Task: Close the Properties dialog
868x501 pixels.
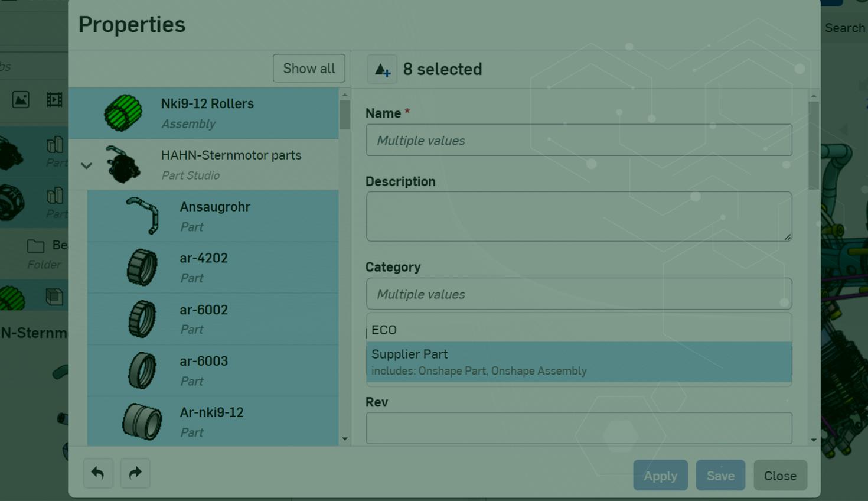Action: pos(779,476)
